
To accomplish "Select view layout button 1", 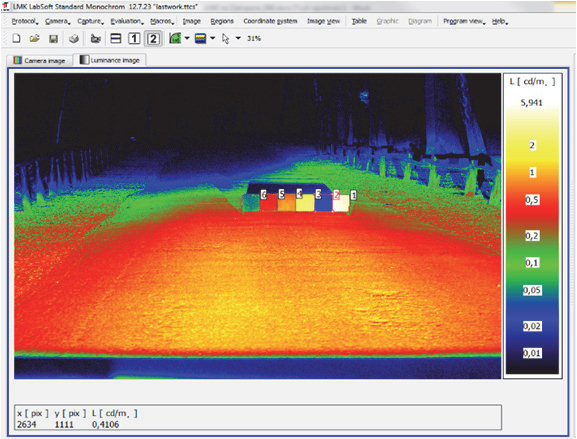I will (134, 38).
